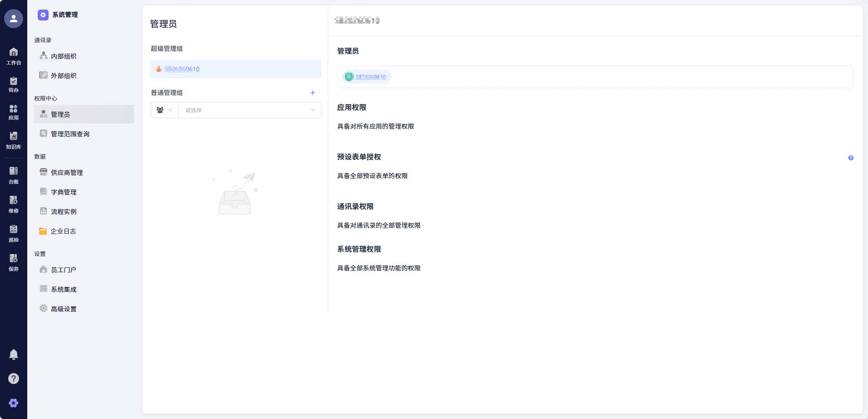
Task: Open 内部组织 menu item
Action: [x=84, y=56]
